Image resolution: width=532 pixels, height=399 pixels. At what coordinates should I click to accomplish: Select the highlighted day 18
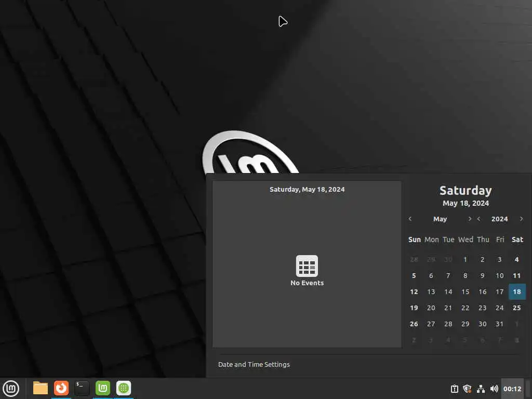pos(517,292)
